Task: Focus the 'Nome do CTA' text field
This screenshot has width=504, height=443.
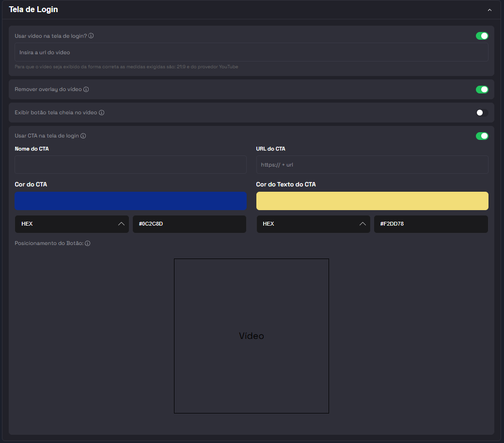Action: 130,165
